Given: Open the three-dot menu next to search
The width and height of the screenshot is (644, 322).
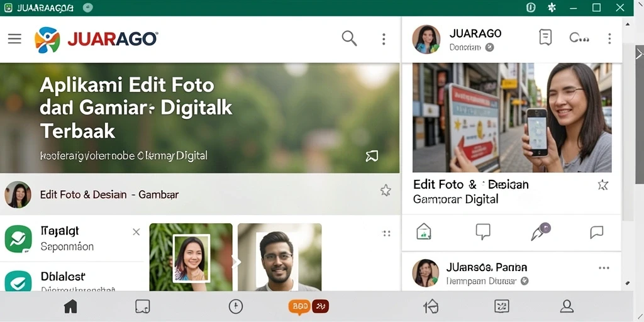Looking at the screenshot, I should click(384, 39).
